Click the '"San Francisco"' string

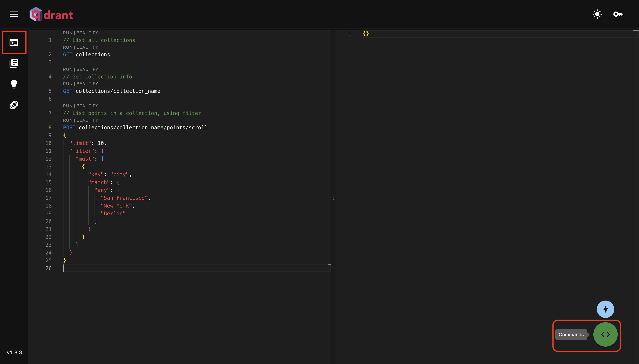pos(124,198)
